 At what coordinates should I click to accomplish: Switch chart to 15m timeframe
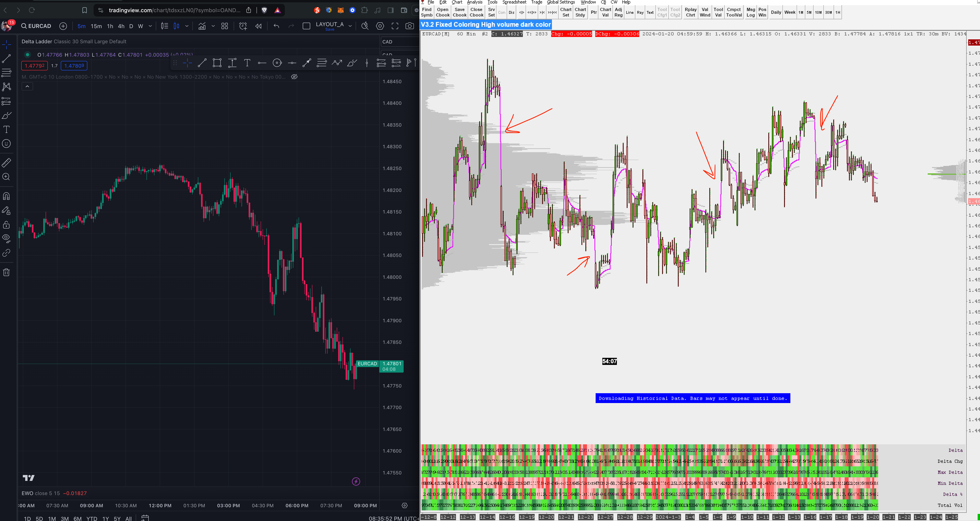(x=96, y=26)
